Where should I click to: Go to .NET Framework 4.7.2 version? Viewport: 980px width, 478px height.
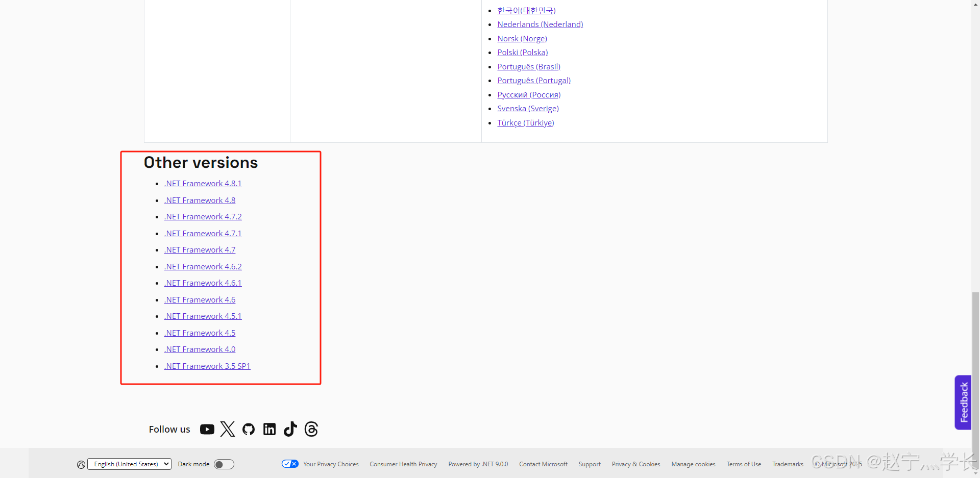(203, 217)
